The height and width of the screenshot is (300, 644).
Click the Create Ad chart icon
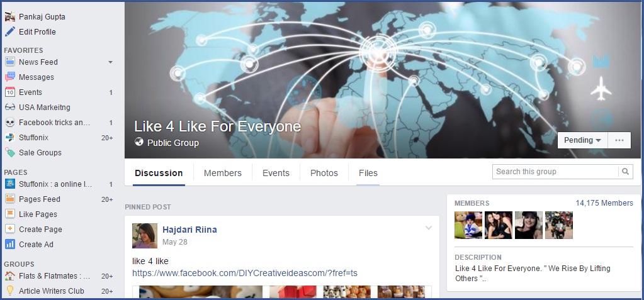pos(10,245)
